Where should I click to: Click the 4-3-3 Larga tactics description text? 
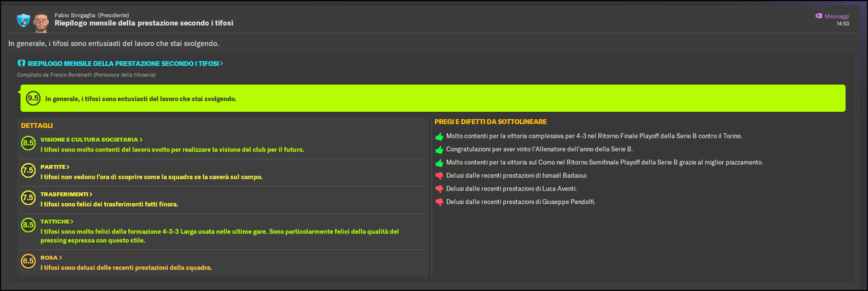220,235
